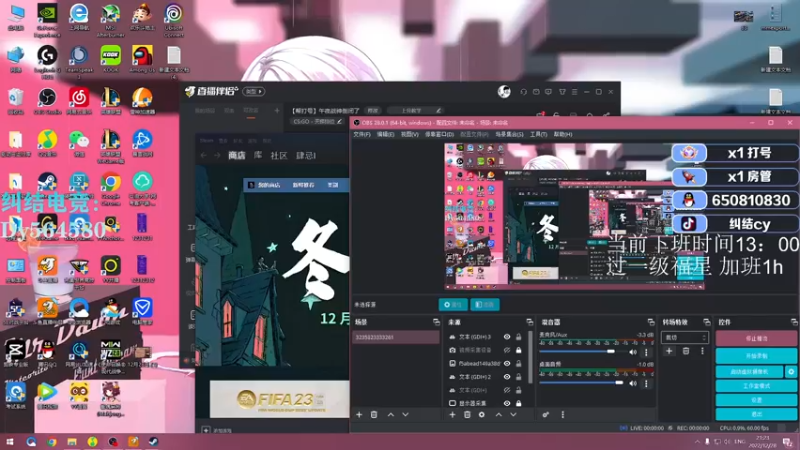Open KOOK desktop icon
This screenshot has height=450, width=800.
coord(110,59)
